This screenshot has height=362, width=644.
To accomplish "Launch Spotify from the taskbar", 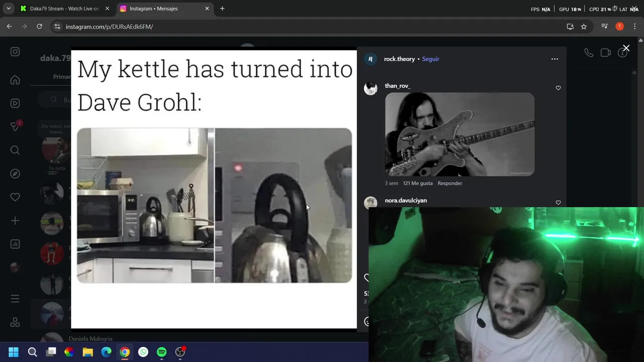I will [162, 352].
